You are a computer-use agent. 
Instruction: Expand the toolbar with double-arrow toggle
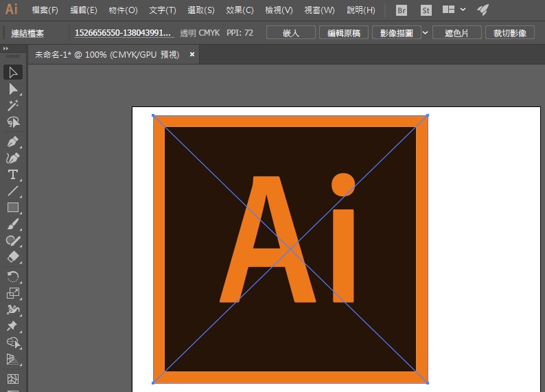point(5,48)
